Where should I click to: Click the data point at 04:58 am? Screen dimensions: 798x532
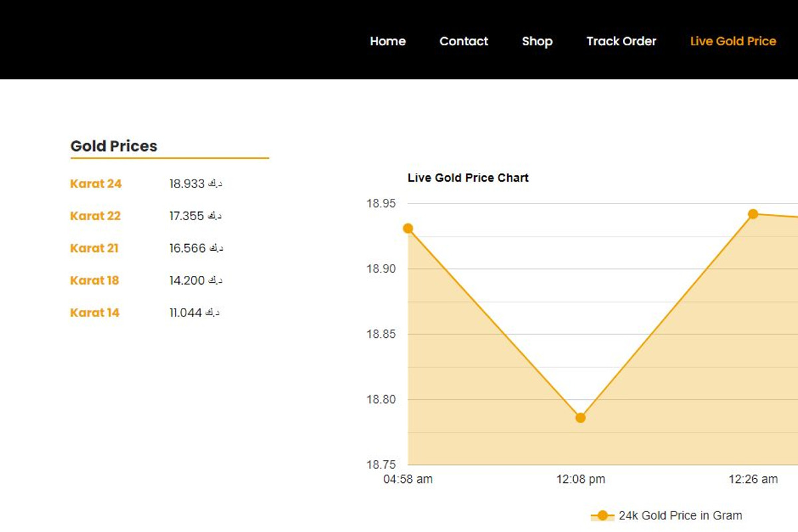(407, 228)
